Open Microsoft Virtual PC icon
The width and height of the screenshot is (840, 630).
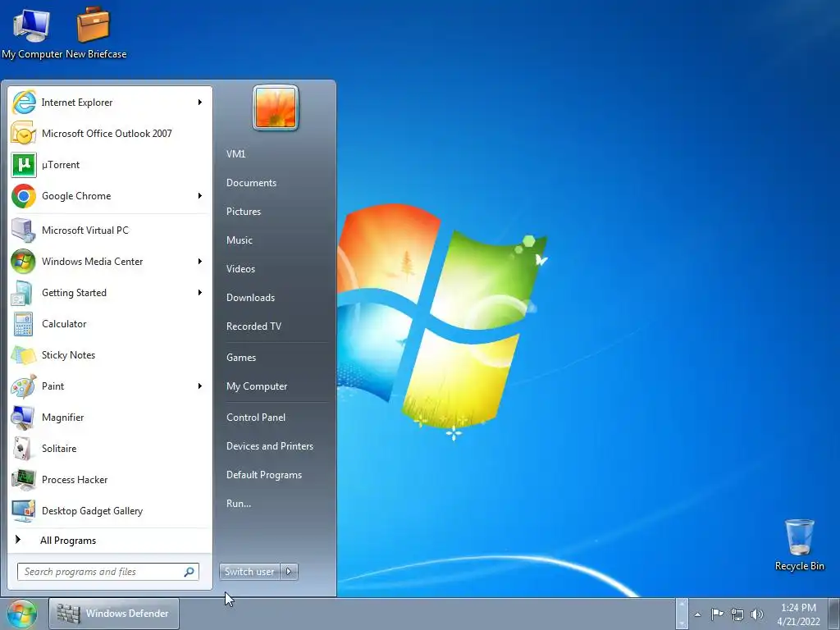pos(24,231)
